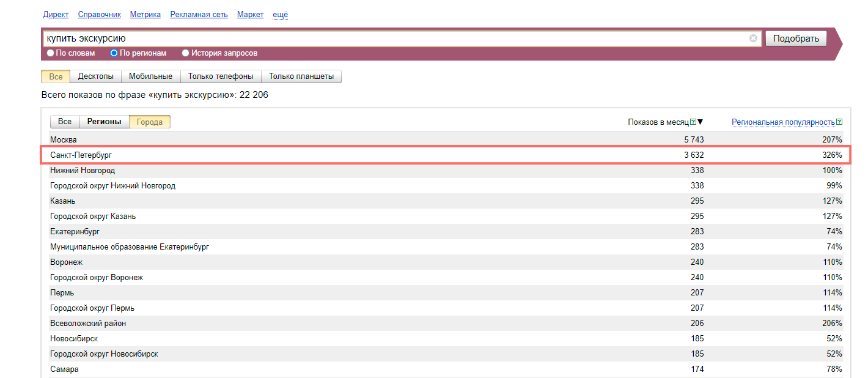Click the "Городской округ Нижний Новгород" row name
868x378 pixels.
(x=113, y=186)
